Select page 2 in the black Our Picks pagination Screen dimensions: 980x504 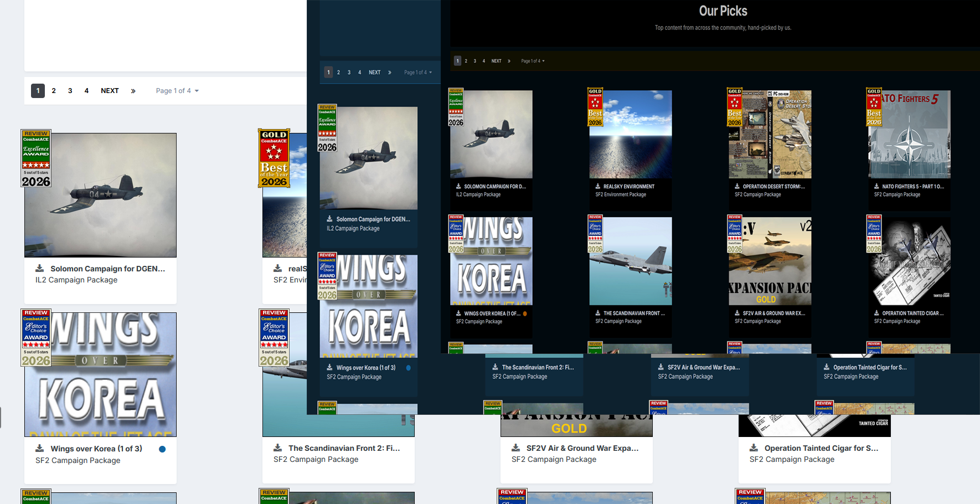tap(466, 61)
